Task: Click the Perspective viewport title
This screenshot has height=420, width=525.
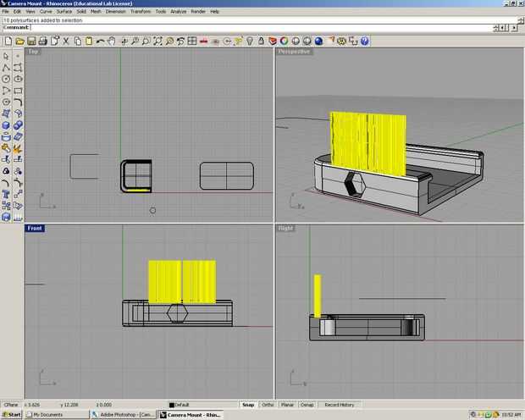Action: tap(294, 52)
